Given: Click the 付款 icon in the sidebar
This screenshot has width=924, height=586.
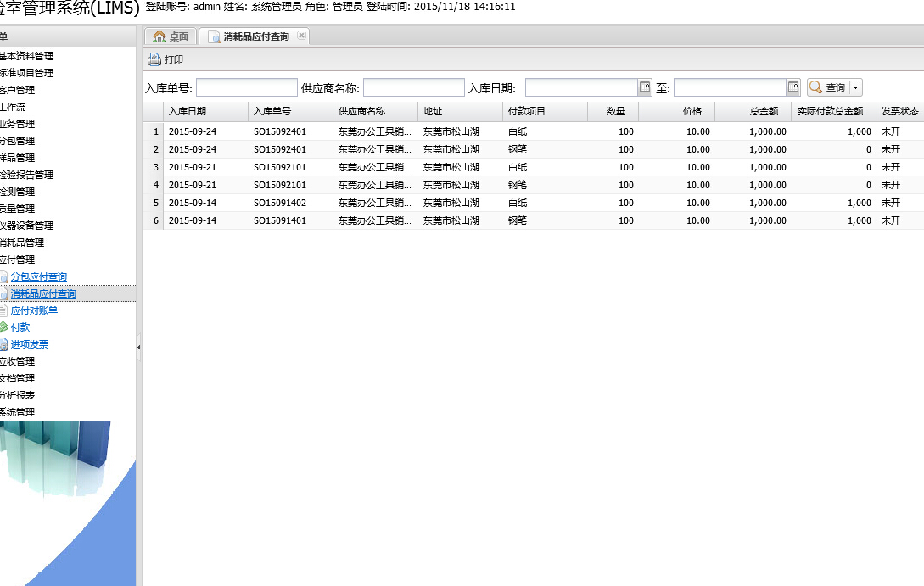Looking at the screenshot, I should coord(3,327).
